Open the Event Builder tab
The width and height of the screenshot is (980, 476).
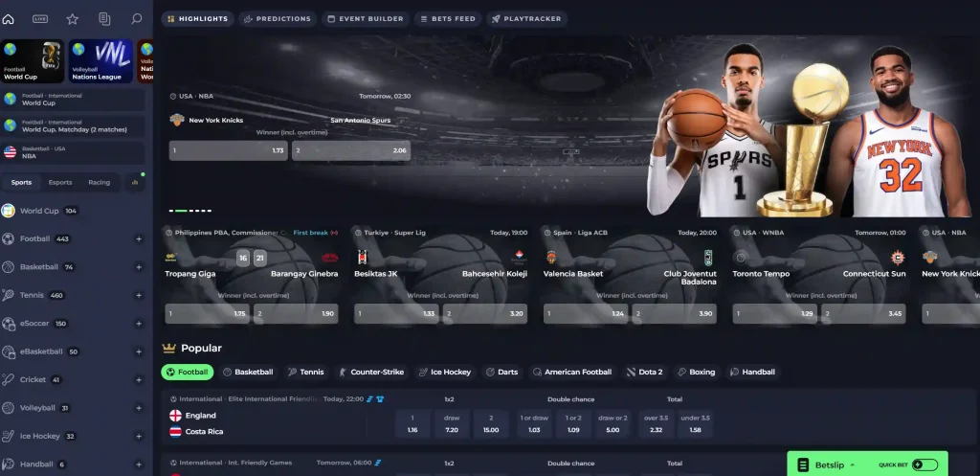[366, 19]
